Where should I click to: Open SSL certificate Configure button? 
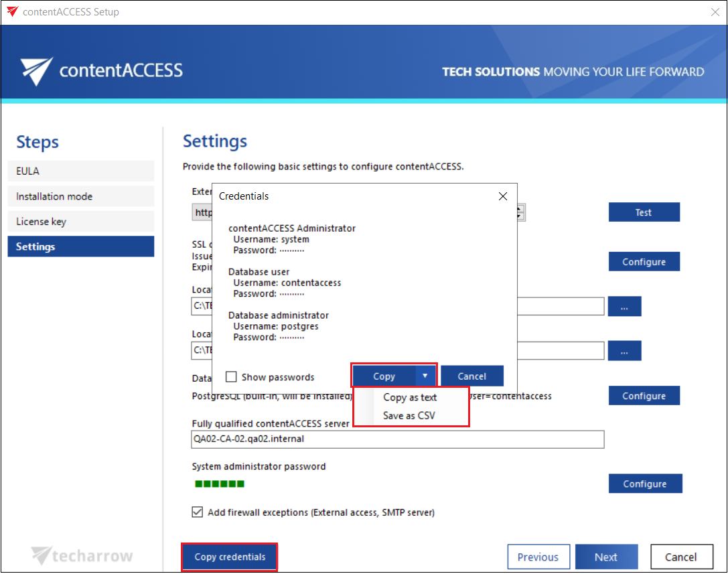644,262
